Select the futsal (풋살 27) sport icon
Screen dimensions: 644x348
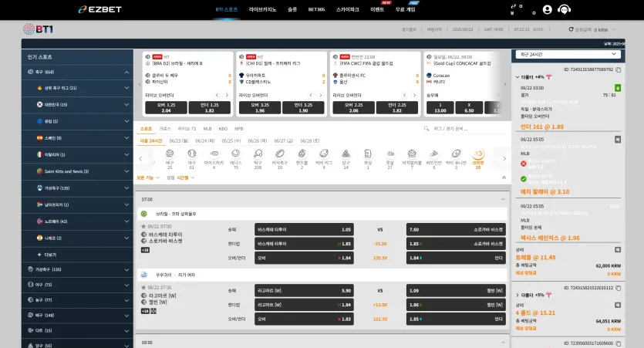click(389, 154)
